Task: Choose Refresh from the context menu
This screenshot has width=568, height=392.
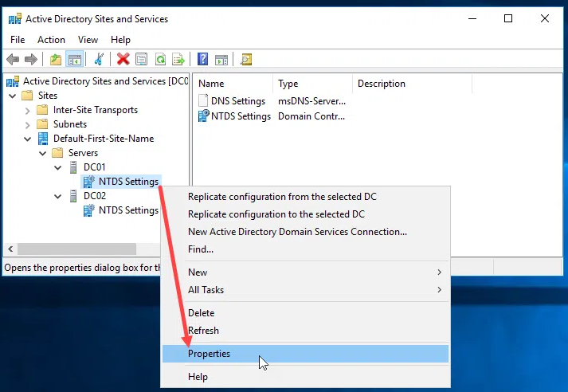Action: (305, 331)
